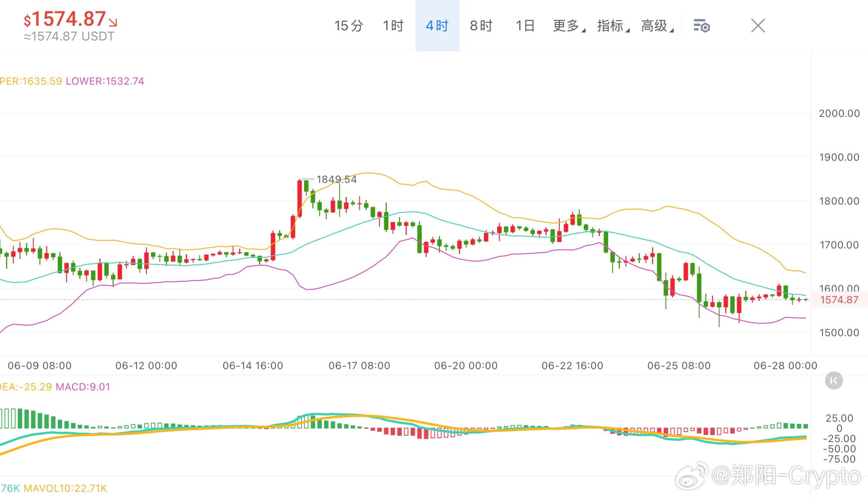Select the 4时 timeframe tab

coord(437,26)
